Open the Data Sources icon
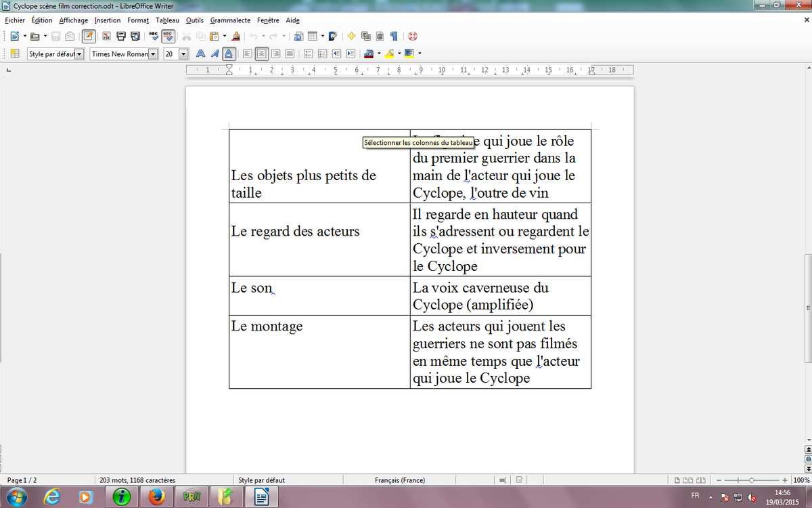Screen dimensions: 812x508 pyautogui.click(x=380, y=36)
